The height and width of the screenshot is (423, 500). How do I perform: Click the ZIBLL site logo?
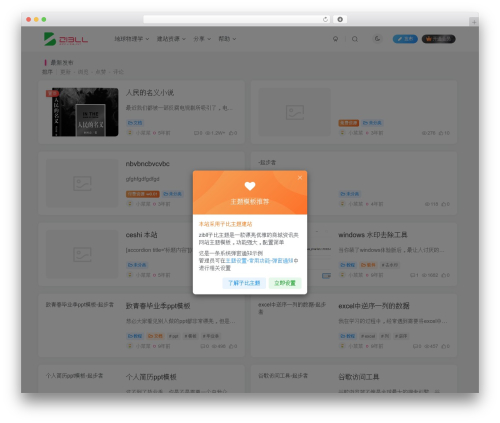[x=66, y=39]
